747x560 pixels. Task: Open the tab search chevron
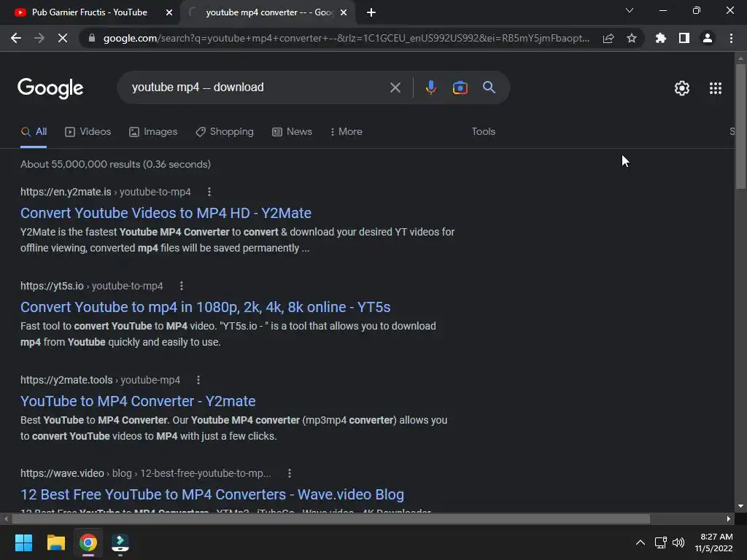pos(630,10)
